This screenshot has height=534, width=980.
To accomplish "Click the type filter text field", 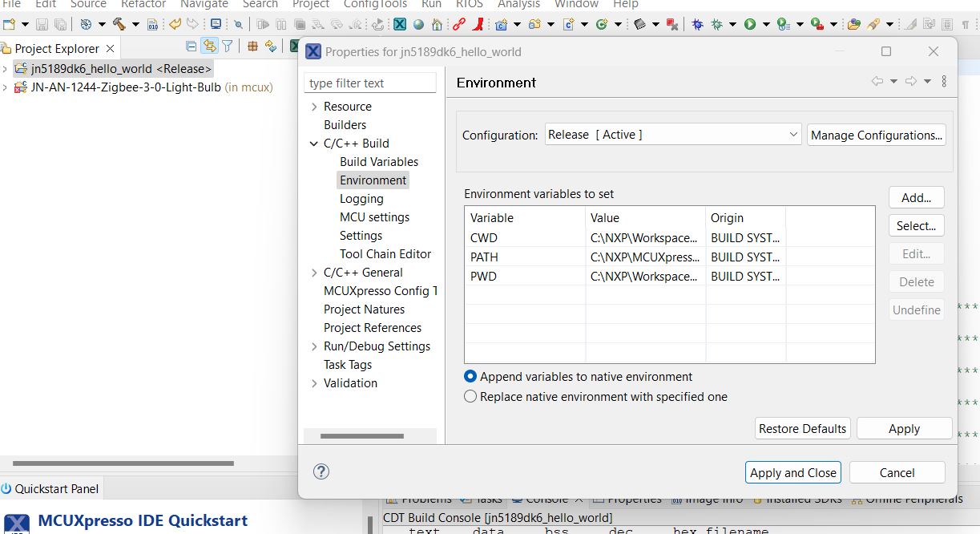I will (x=370, y=83).
